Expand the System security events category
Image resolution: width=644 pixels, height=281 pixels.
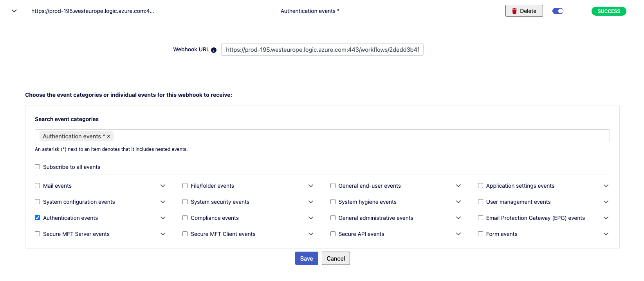tap(311, 202)
